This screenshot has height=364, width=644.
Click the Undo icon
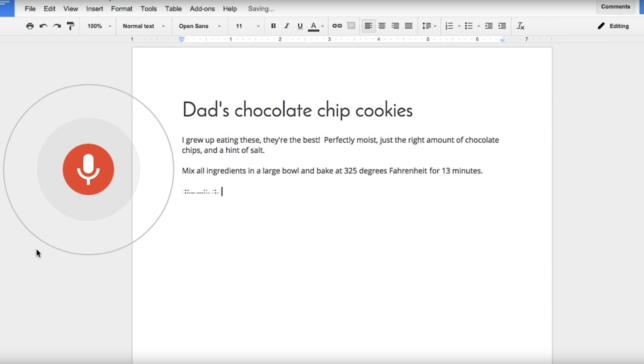click(43, 26)
